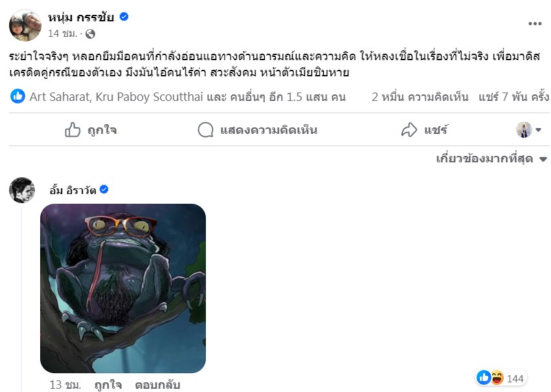The image size is (551, 392).
Task: Expand the เกี่ยวข้องมากที่สุด comment sort dropdown
Action: coord(492,158)
